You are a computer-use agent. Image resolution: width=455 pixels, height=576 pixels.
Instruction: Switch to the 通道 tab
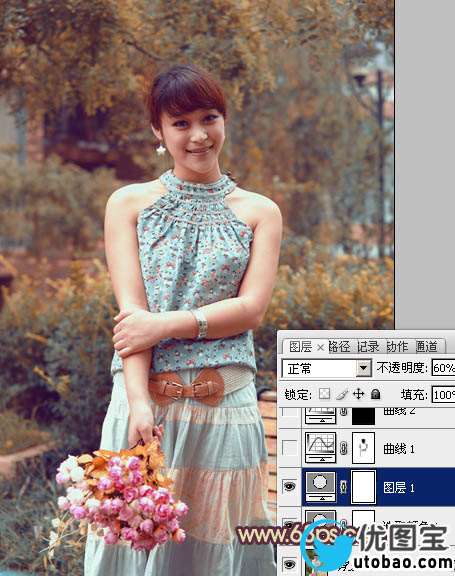pyautogui.click(x=427, y=346)
